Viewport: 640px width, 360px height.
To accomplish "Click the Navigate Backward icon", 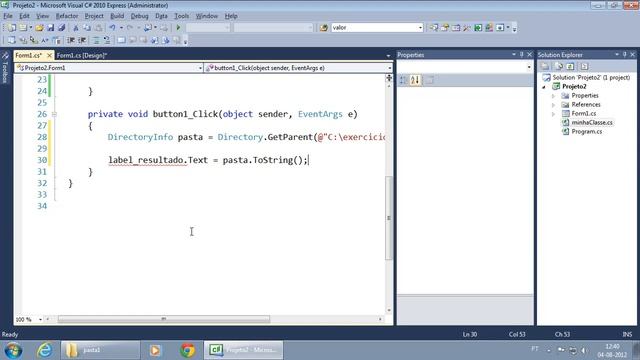I will tap(147, 28).
